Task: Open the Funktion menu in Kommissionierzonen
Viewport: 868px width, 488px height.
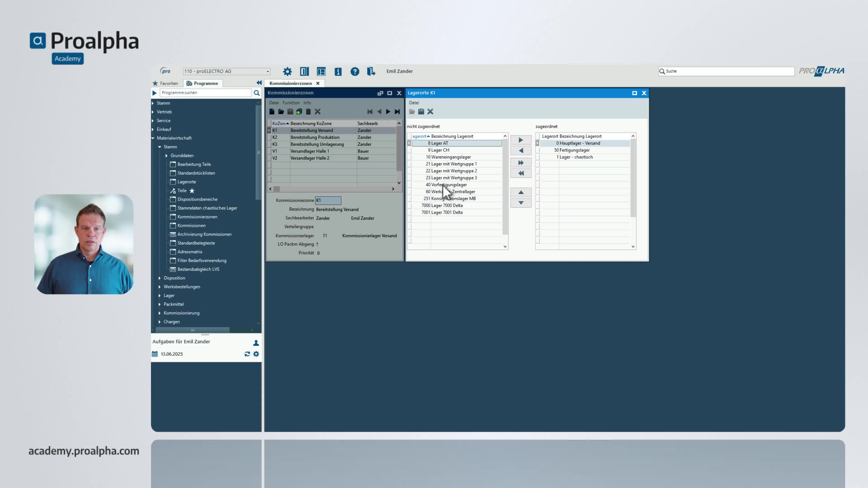Action: [291, 103]
